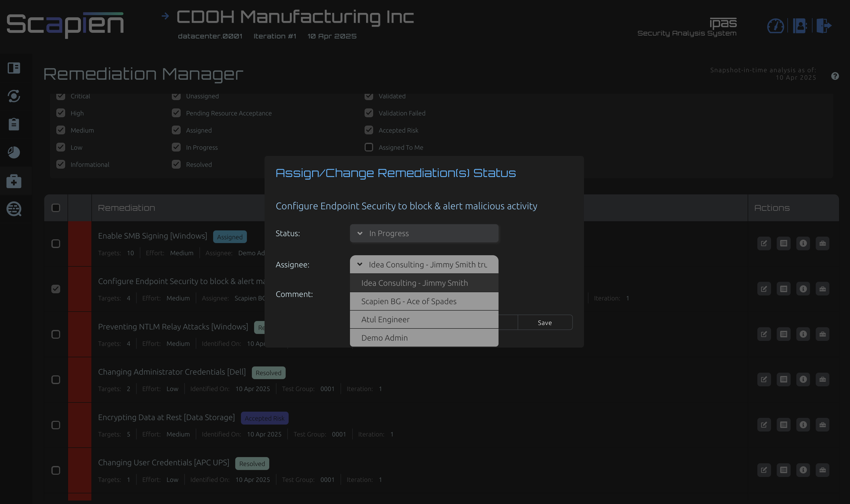The height and width of the screenshot is (504, 850).
Task: Select Atul Engineer from the assignee list
Action: point(424,319)
